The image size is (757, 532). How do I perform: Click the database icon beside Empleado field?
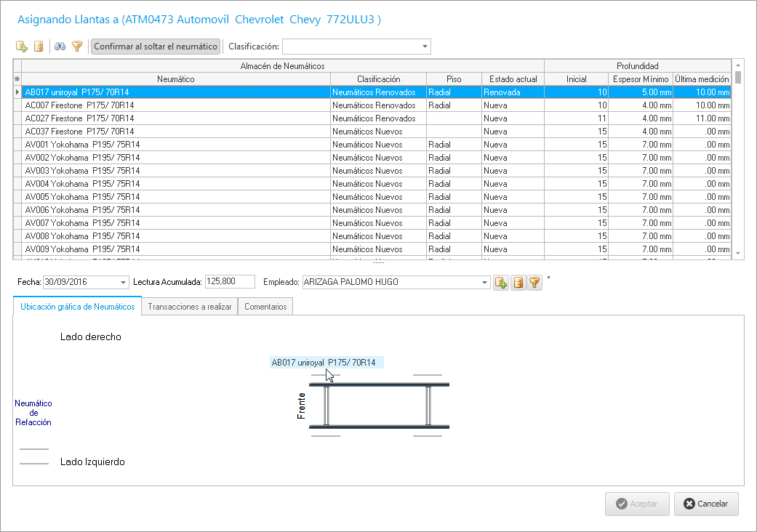[518, 283]
